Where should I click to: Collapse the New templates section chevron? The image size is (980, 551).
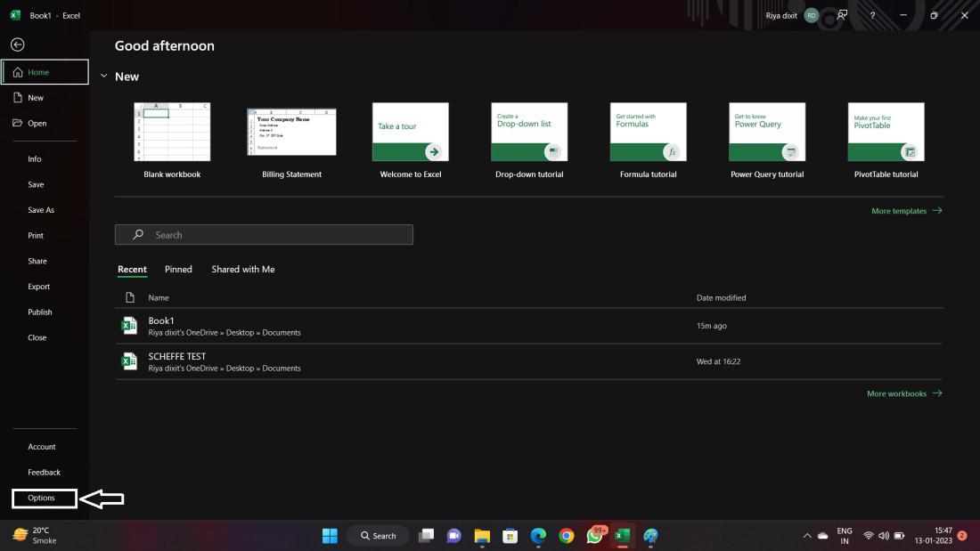(103, 77)
